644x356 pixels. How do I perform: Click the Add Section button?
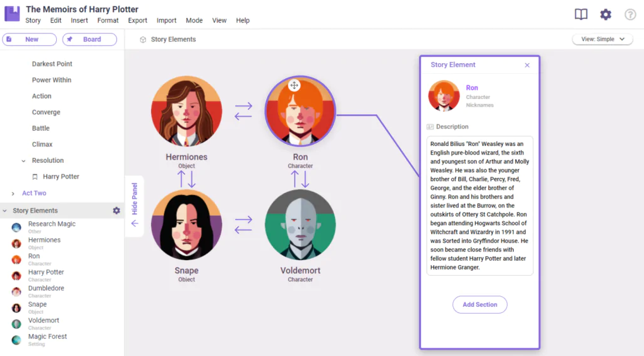(480, 305)
